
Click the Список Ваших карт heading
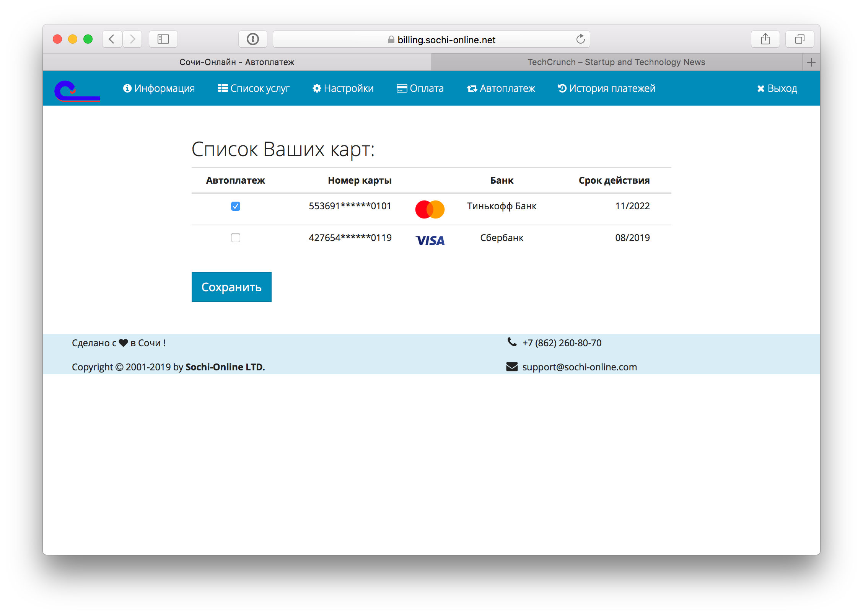(283, 150)
